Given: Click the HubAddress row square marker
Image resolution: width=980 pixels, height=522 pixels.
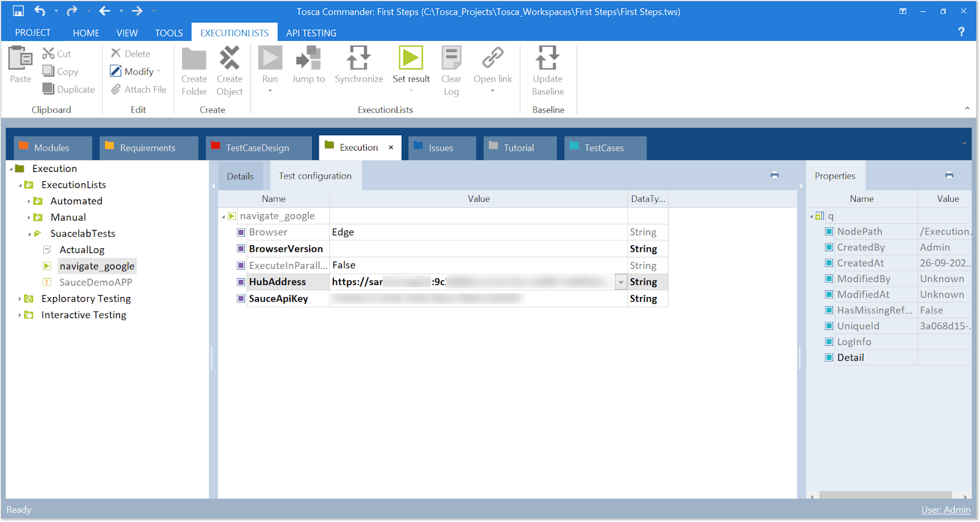Looking at the screenshot, I should pos(241,282).
